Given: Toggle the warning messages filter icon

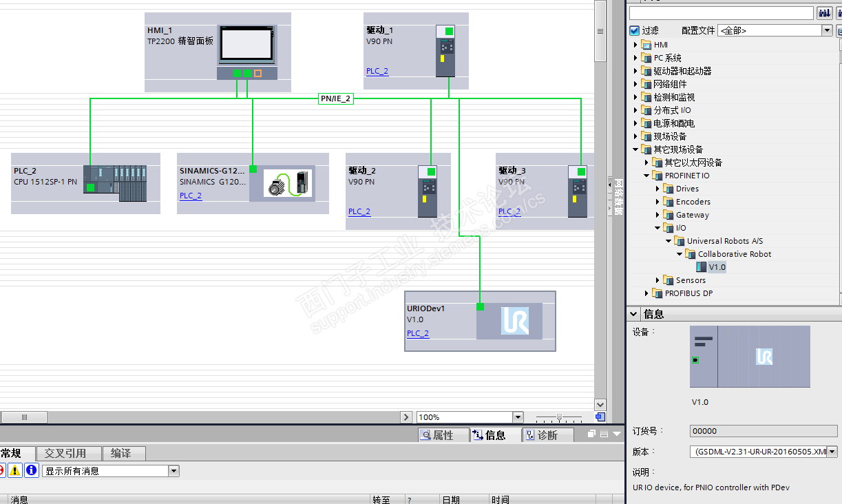Looking at the screenshot, I should (15, 471).
